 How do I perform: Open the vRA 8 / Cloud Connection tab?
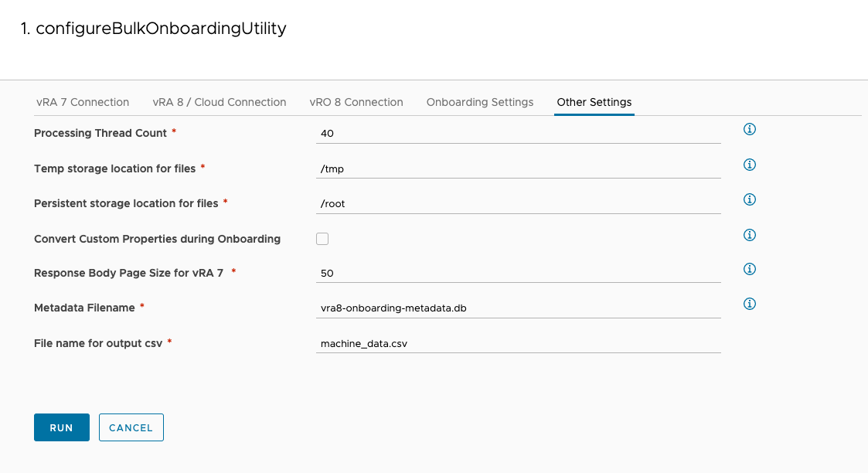[x=220, y=102]
